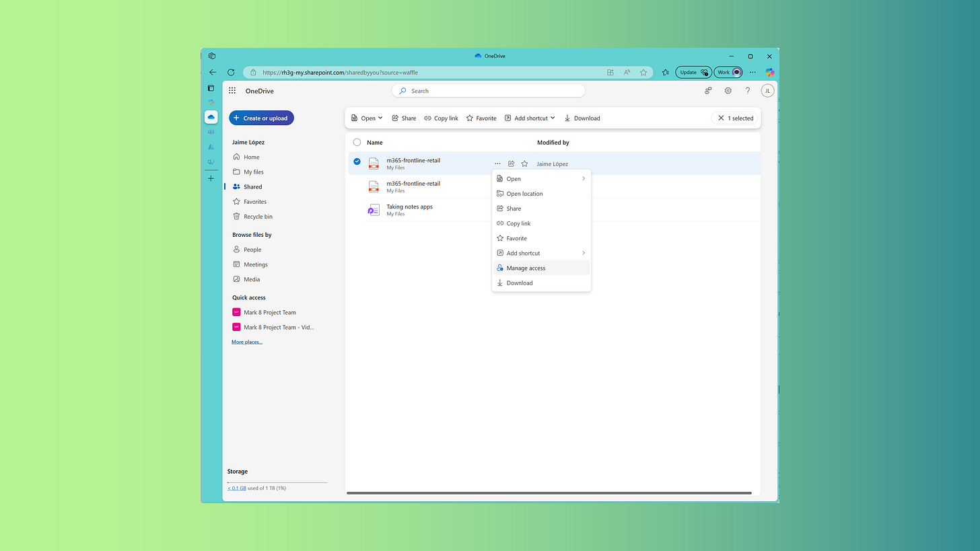
Task: Click the plus icon in Edge sidebar
Action: coord(211,178)
